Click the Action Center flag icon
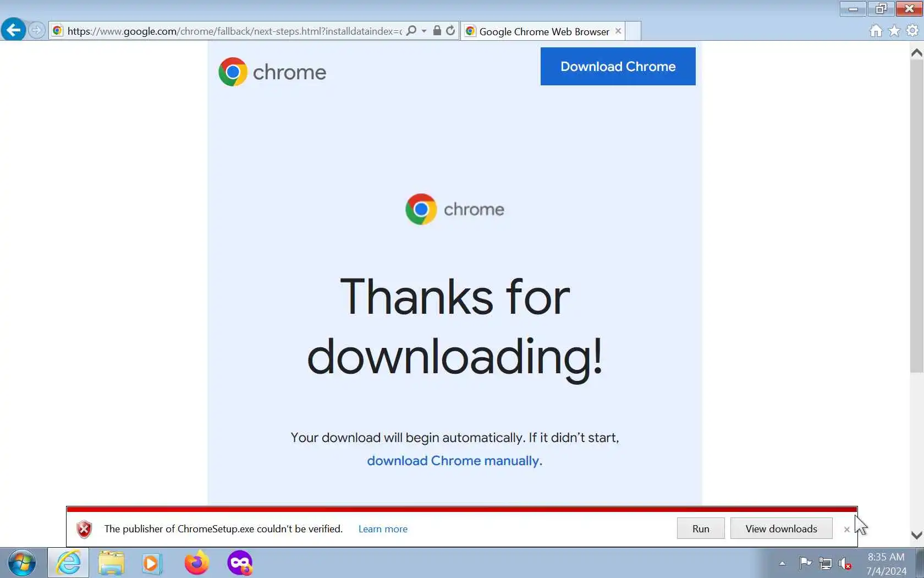Viewport: 924px width, 578px height. pos(806,563)
